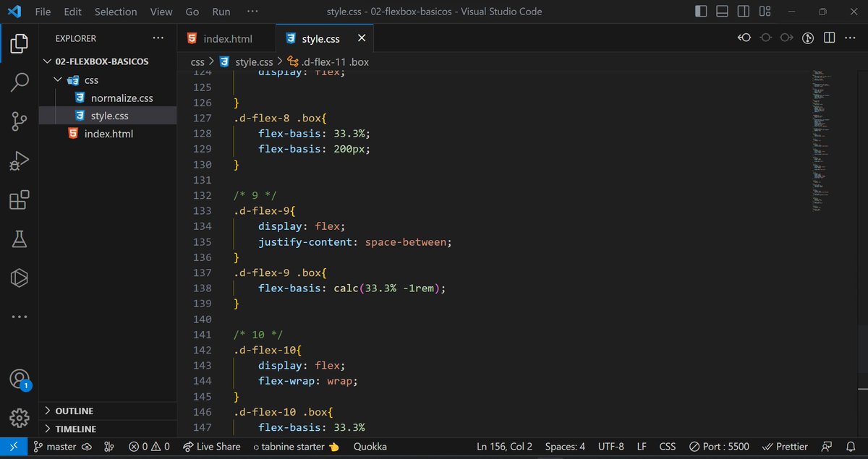Click the editor minimap code overview
The width and height of the screenshot is (868, 459).
822,142
